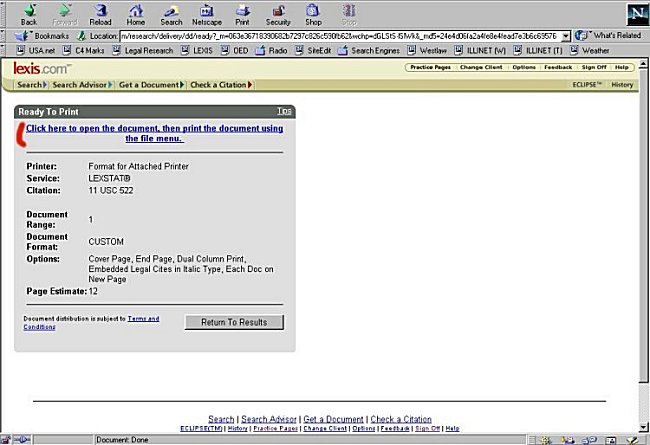Open the Security toolbar icon
Viewport: 650px width, 445px height.
pyautogui.click(x=278, y=14)
